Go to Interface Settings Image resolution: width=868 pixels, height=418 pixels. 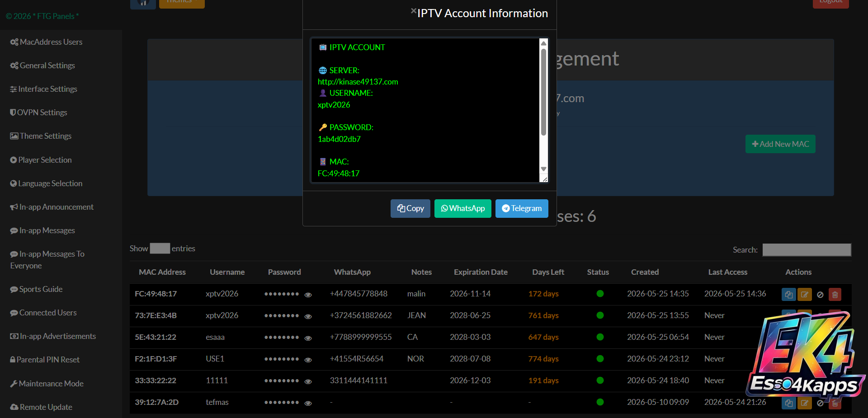tap(43, 89)
